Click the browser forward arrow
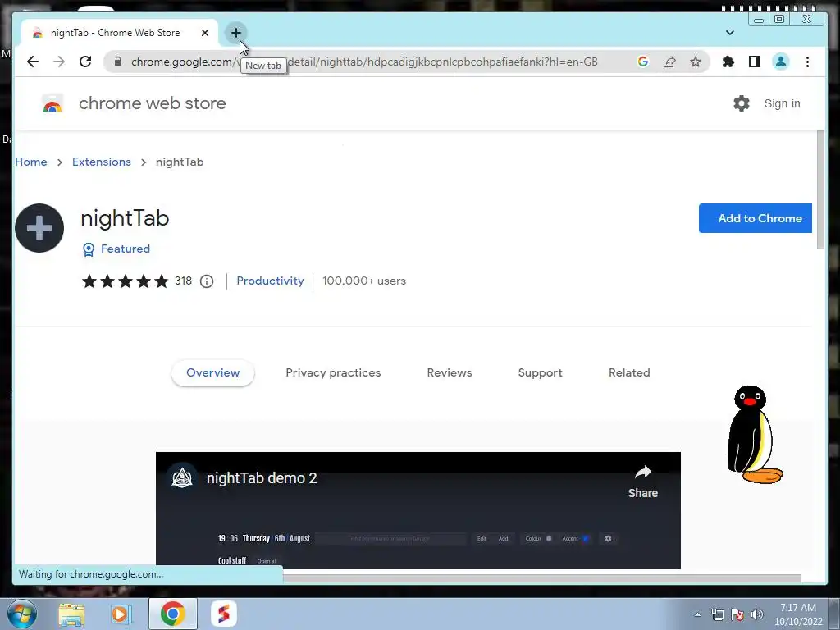This screenshot has width=840, height=630. click(x=59, y=62)
